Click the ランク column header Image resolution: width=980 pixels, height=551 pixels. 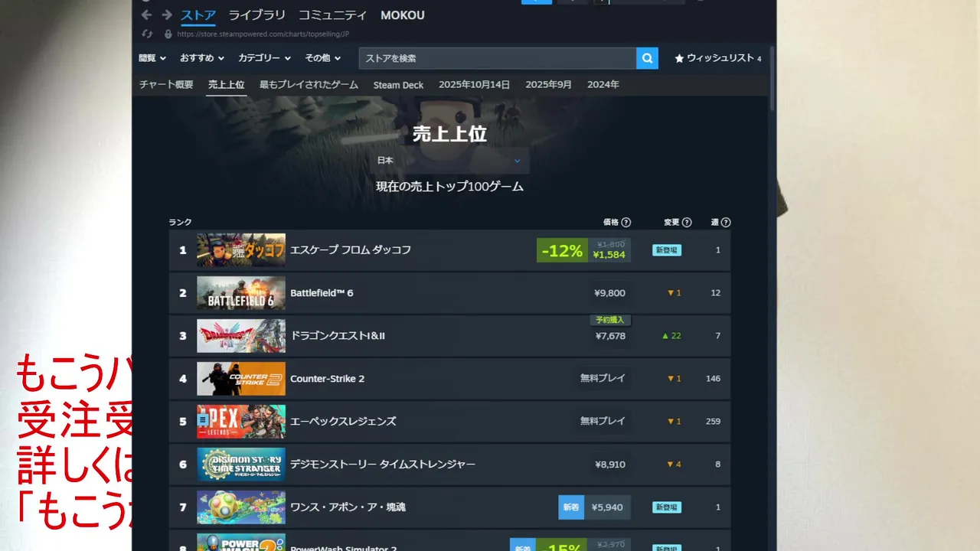click(180, 223)
